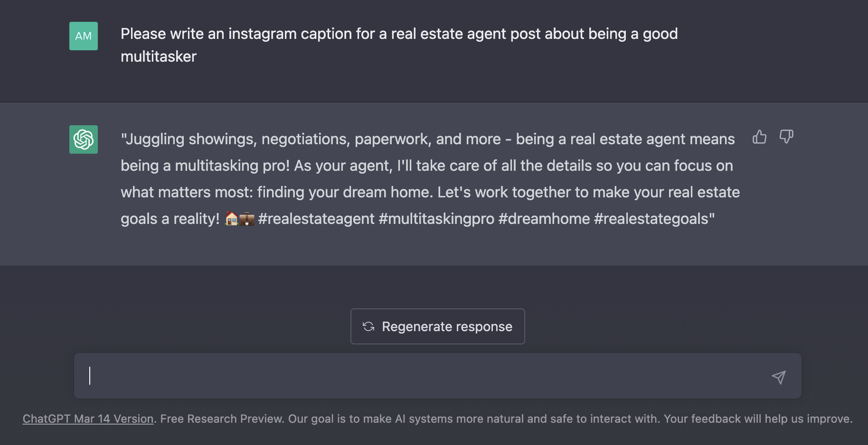Click the "Free Research Preview" footer text
This screenshot has height=445, width=868.
[222, 419]
